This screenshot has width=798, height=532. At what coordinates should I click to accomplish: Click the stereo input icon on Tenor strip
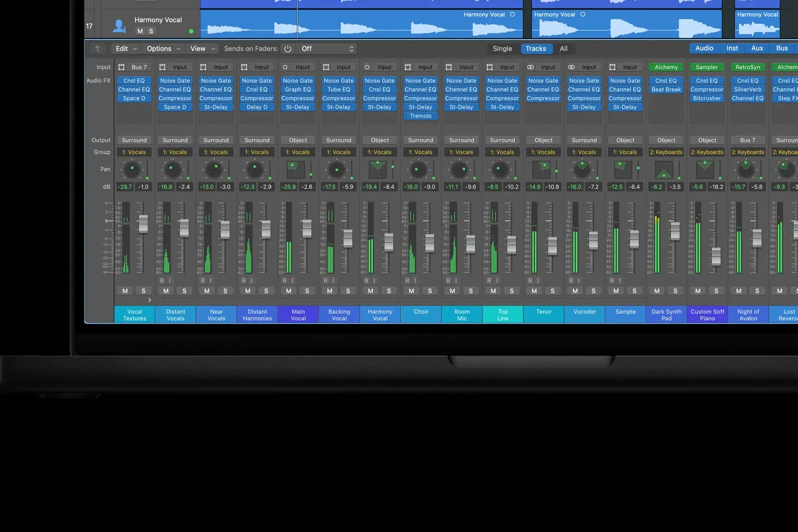530,67
